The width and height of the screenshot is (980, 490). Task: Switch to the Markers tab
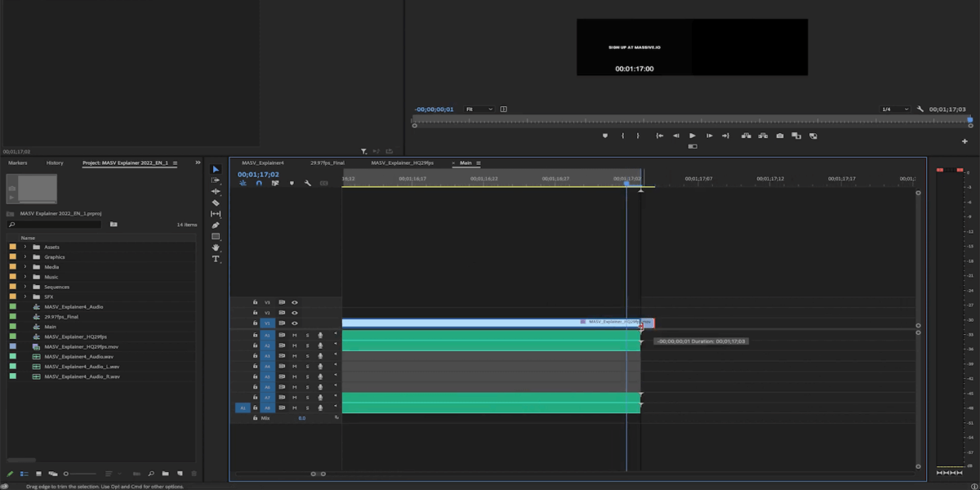click(x=18, y=163)
